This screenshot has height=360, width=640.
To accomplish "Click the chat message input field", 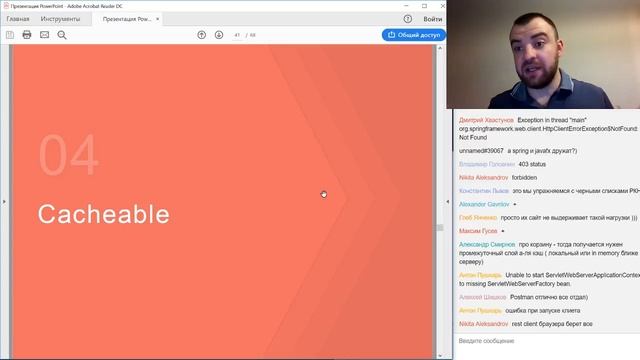I will click(x=547, y=341).
